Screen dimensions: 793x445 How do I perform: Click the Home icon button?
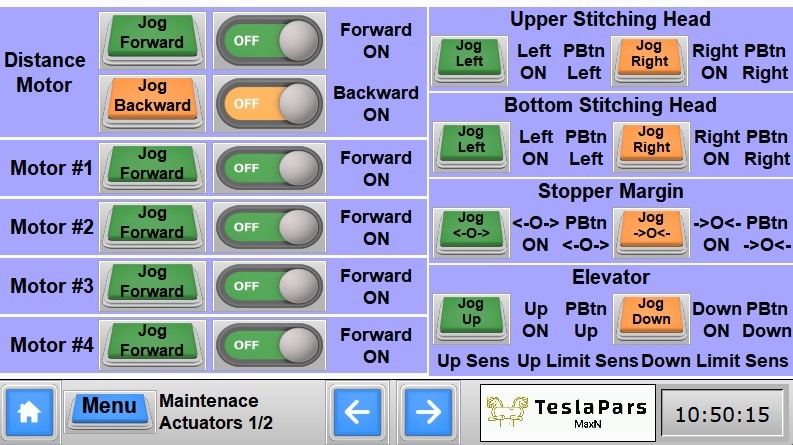point(29,411)
